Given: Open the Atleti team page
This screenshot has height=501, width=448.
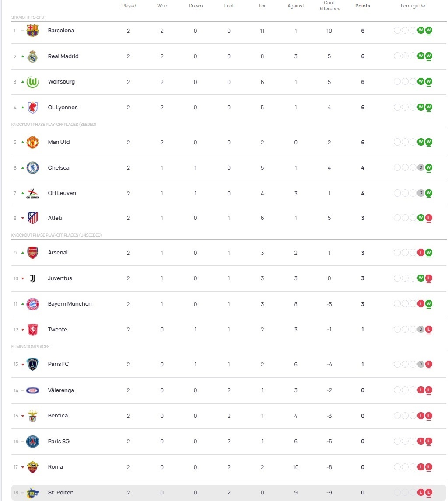Looking at the screenshot, I should (55, 218).
